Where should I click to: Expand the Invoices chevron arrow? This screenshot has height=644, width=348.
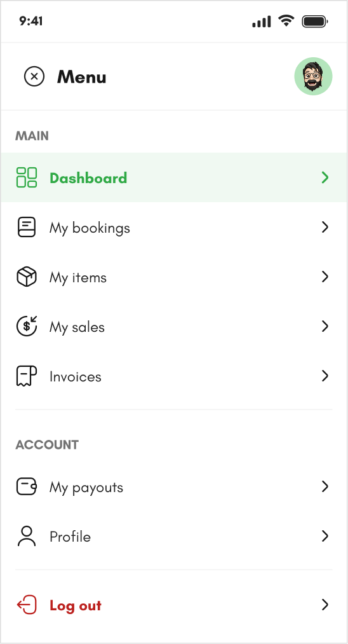pyautogui.click(x=325, y=376)
